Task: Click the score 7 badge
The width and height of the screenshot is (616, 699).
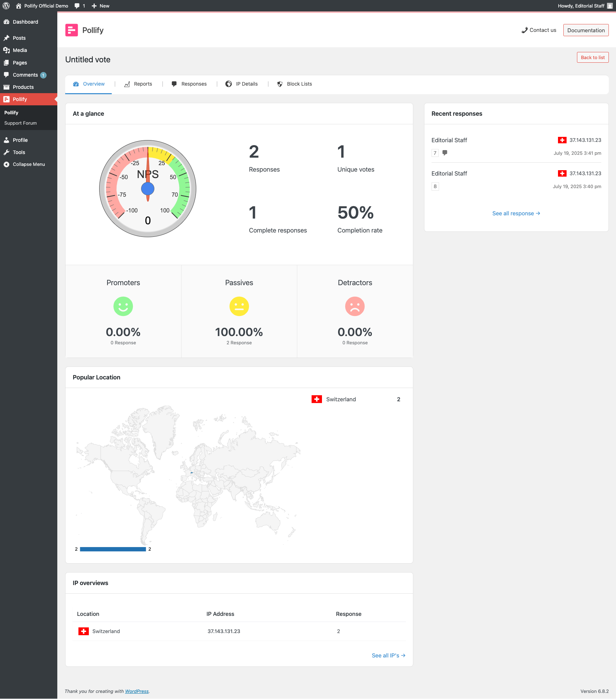Action: point(435,153)
